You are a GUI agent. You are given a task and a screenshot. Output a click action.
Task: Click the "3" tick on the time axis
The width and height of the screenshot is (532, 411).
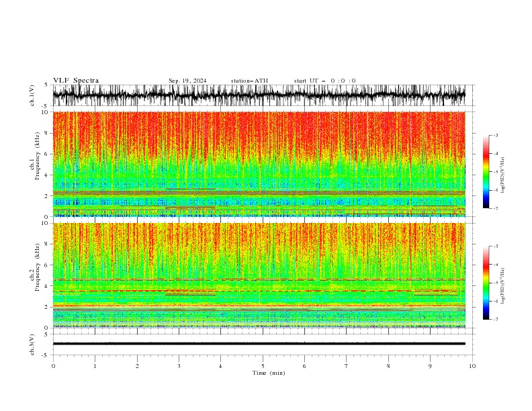coord(179,366)
